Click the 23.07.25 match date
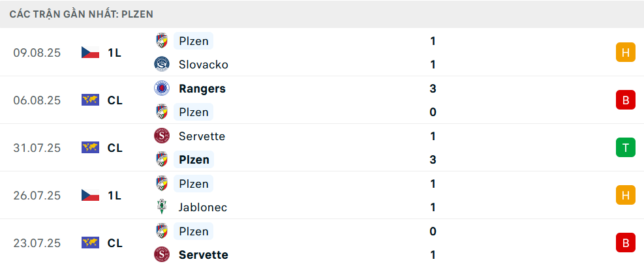The image size is (644, 266). 37,243
